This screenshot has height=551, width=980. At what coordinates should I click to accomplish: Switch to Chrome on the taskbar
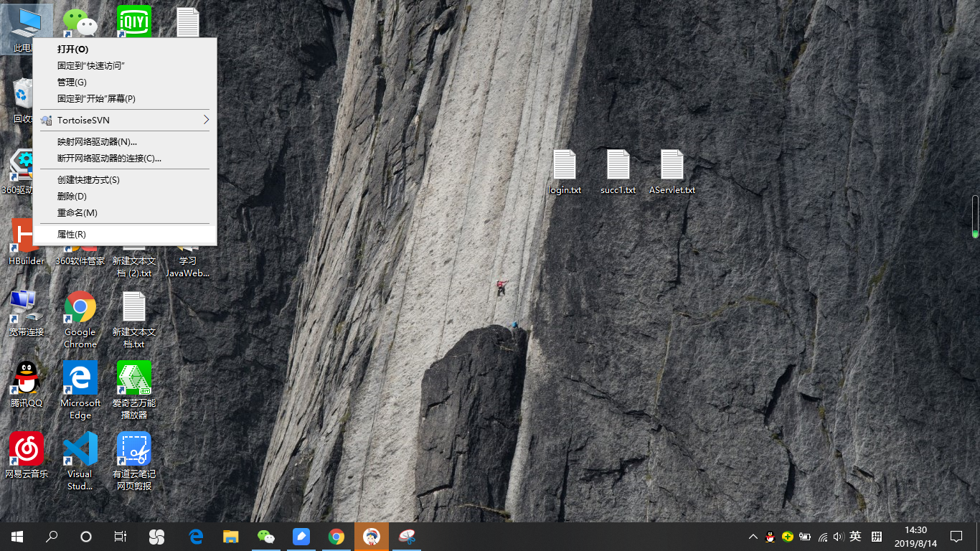pos(336,537)
